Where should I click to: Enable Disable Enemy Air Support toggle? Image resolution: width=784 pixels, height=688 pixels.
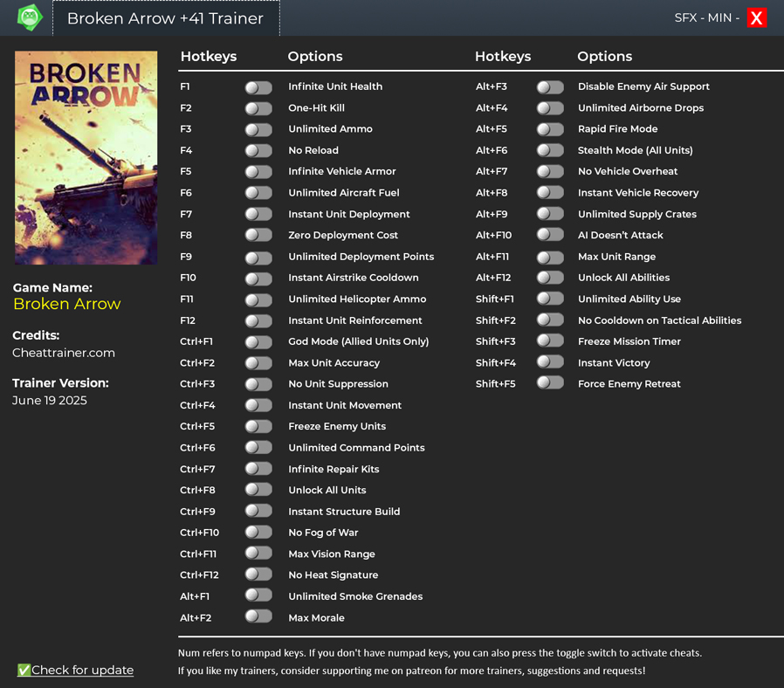click(550, 87)
